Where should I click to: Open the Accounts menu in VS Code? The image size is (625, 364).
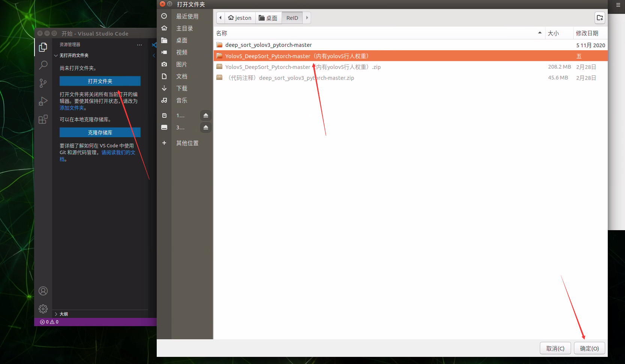(x=43, y=291)
